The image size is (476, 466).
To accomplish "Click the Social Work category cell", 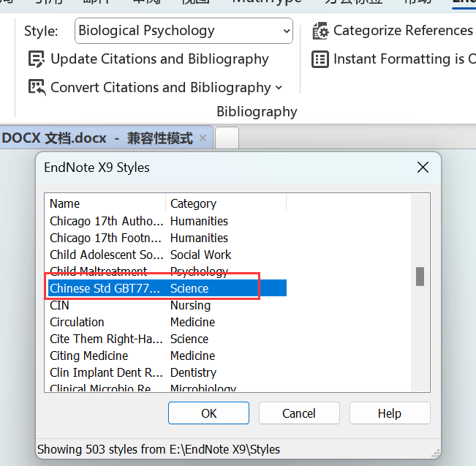I will tap(200, 255).
